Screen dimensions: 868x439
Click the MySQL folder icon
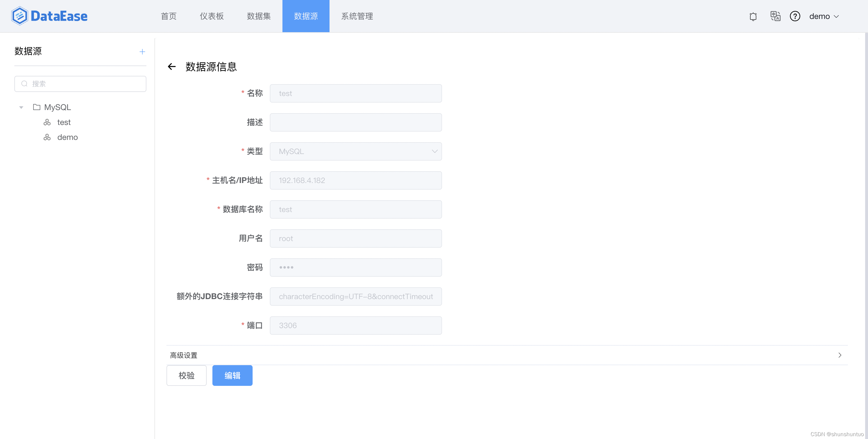point(37,107)
